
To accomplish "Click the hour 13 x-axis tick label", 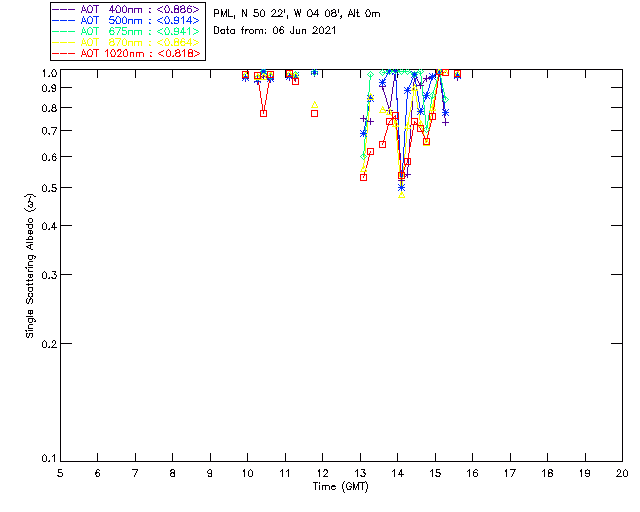I will [x=360, y=473].
